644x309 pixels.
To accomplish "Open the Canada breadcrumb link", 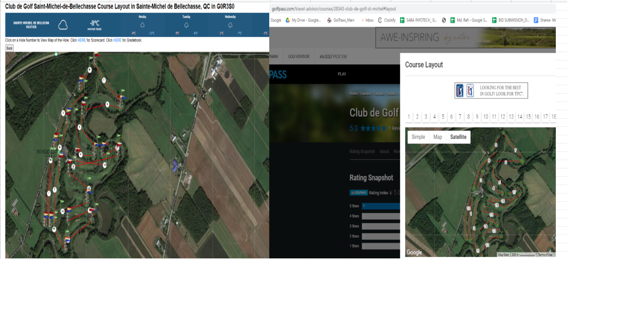I will [x=378, y=94].
